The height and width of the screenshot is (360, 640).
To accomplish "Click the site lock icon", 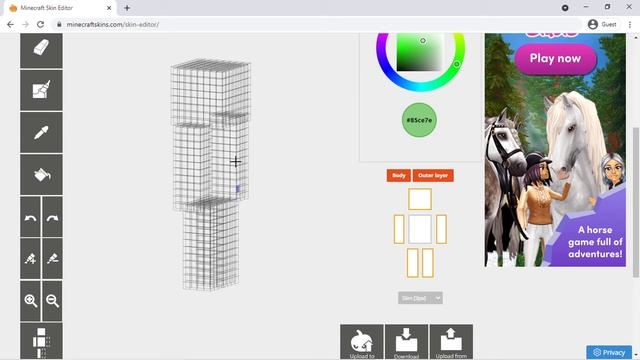I will tap(59, 24).
